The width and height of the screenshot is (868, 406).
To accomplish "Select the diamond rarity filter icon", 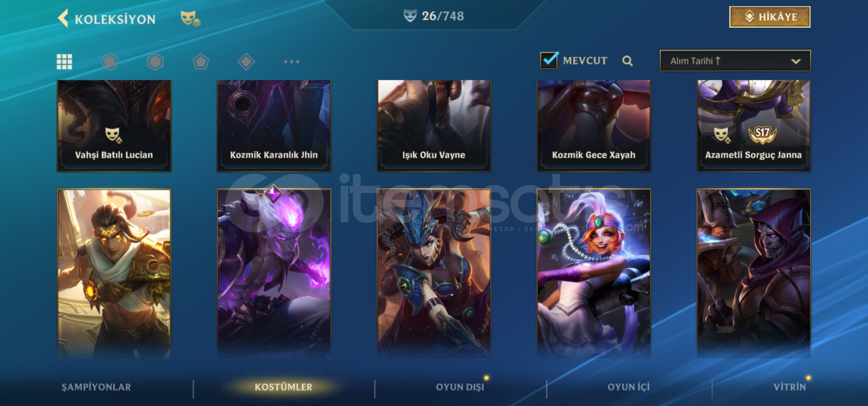I will click(246, 62).
